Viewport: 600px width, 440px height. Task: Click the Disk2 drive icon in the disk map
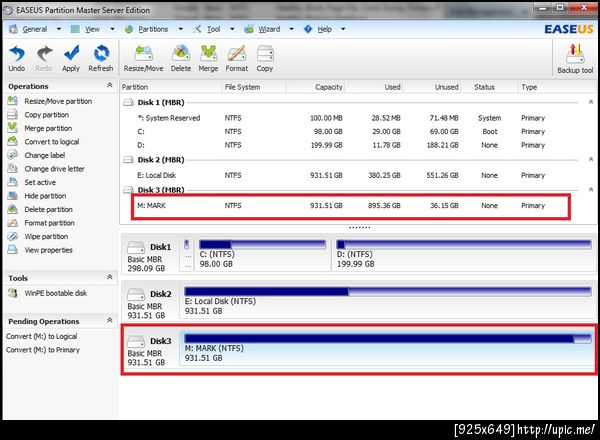(x=136, y=294)
